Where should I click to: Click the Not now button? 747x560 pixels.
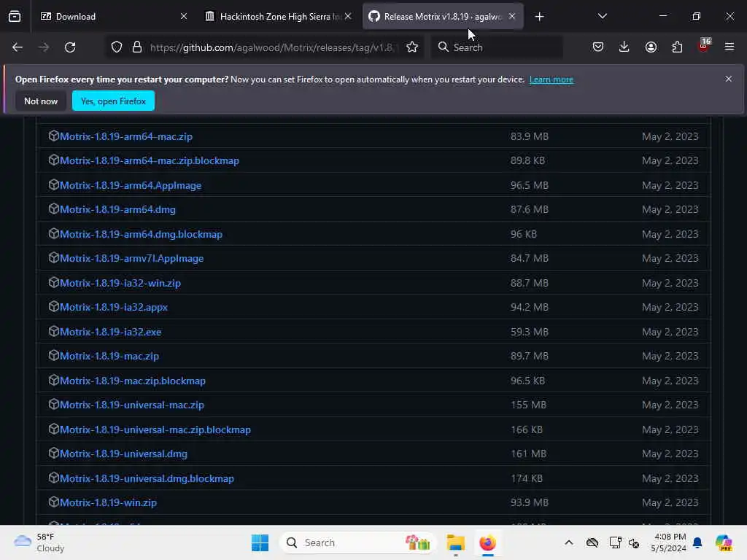tap(41, 101)
